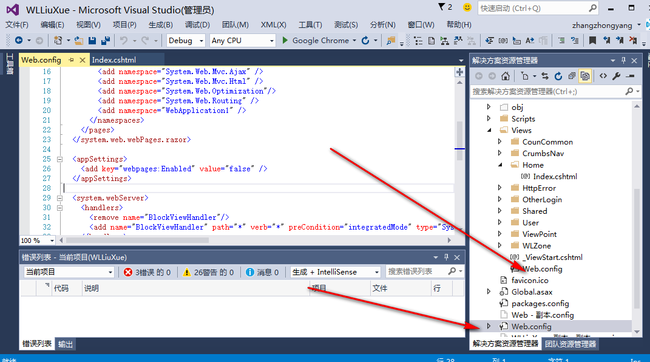The width and height of the screenshot is (650, 362).
Task: Click the Save All toolbar icon
Action: pyautogui.click(x=105, y=40)
